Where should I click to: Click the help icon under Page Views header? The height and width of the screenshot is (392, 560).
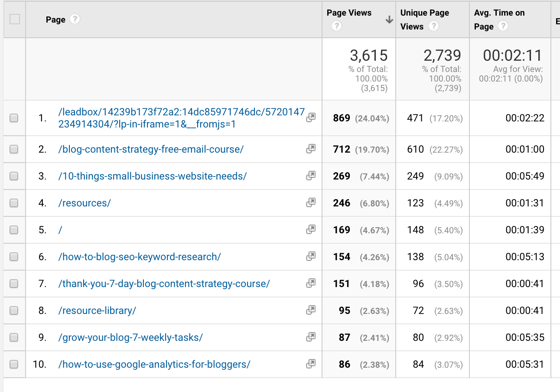336,26
